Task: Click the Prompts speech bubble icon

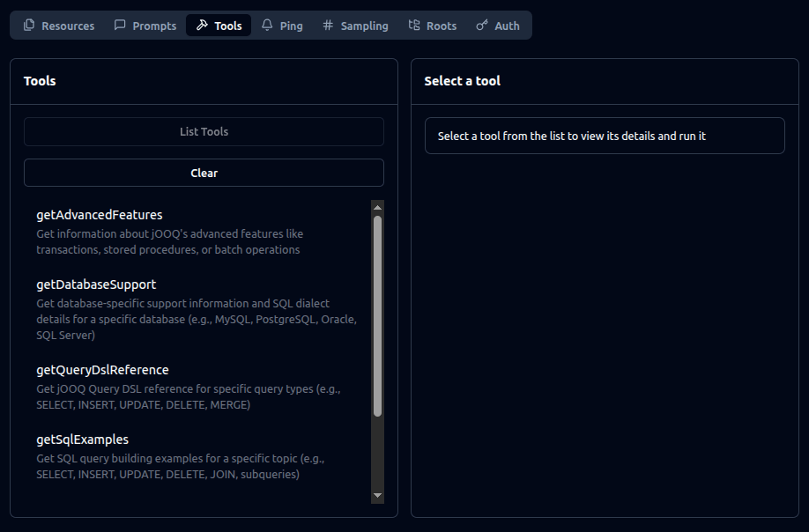Action: click(x=120, y=26)
